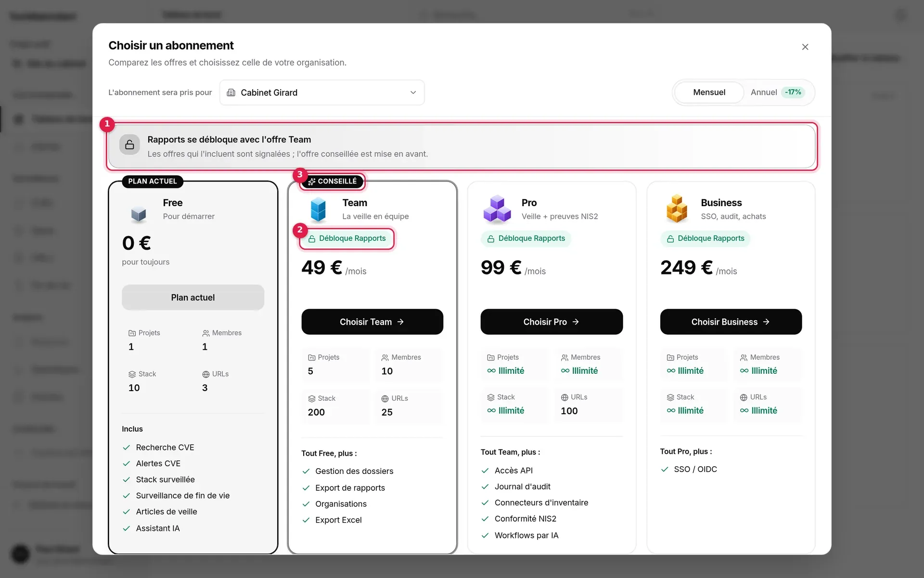Click the building icon in organisation selector
924x578 pixels.
[231, 92]
